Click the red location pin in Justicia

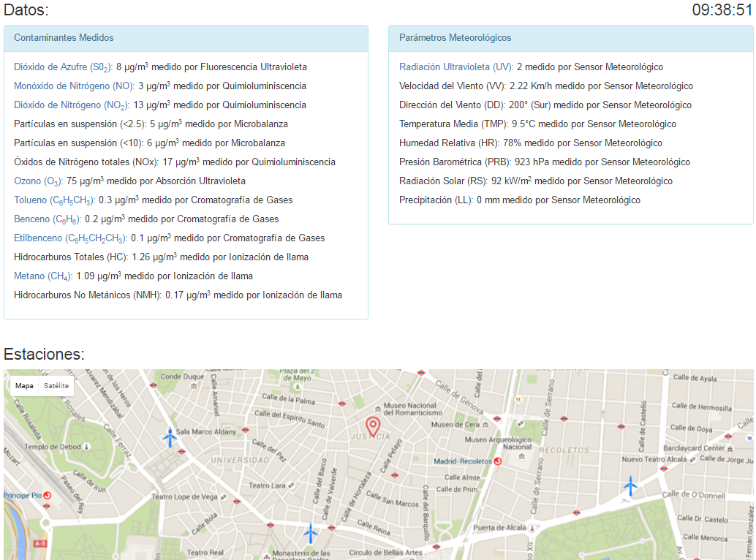[x=373, y=425]
